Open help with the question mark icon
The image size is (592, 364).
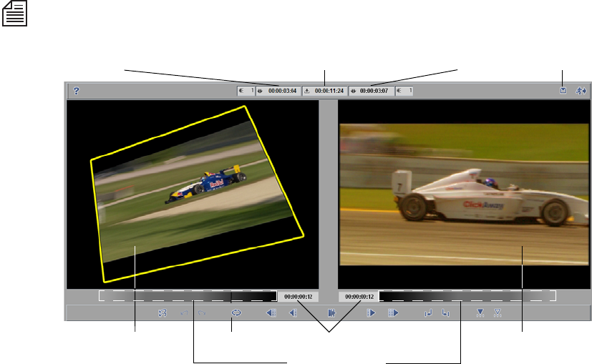coord(77,91)
